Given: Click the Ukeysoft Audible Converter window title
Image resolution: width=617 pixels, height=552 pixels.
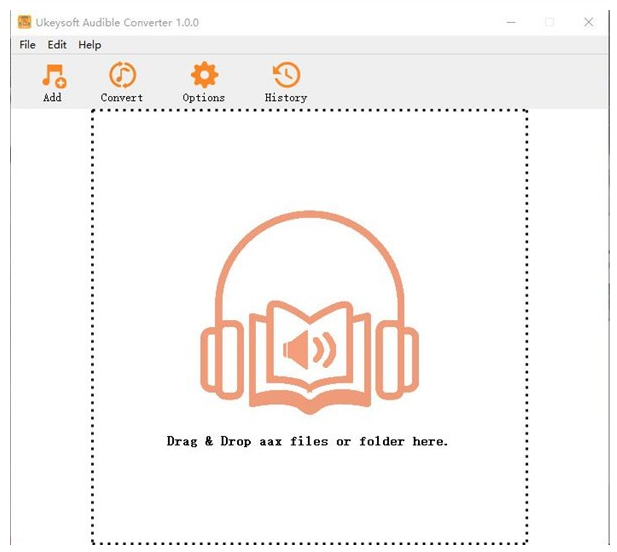Looking at the screenshot, I should tap(118, 22).
